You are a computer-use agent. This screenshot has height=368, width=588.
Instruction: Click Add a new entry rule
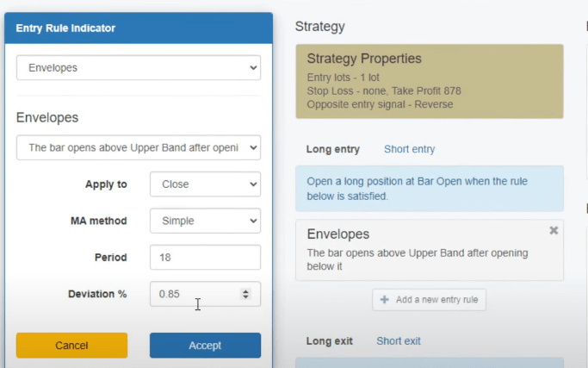coord(429,300)
